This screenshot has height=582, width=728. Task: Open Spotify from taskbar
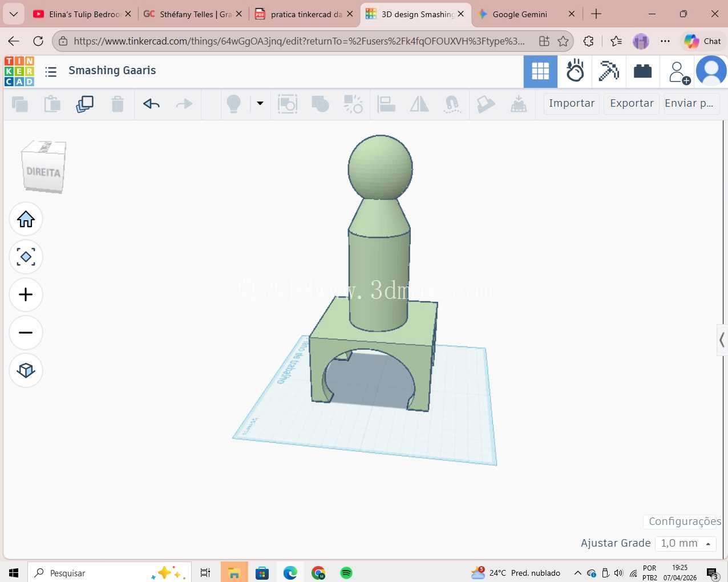[x=346, y=573]
